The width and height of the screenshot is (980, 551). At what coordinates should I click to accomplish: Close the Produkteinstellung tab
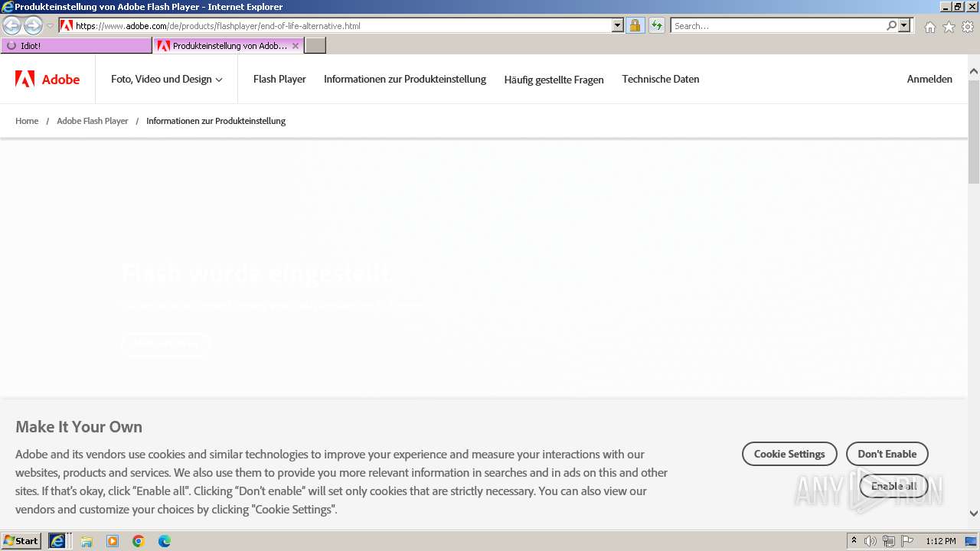click(x=296, y=46)
